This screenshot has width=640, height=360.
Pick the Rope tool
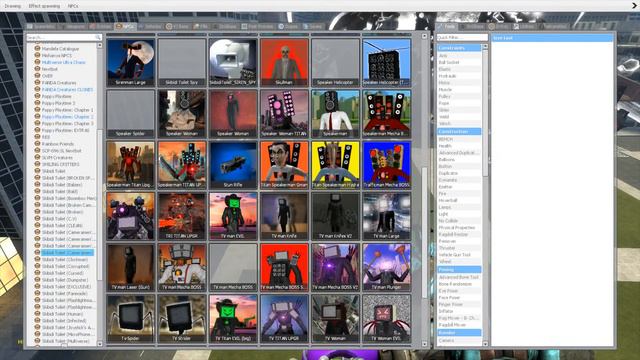pos(459,103)
